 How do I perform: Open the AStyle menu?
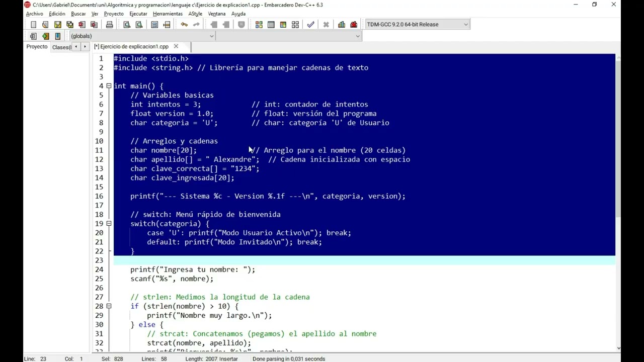pos(195,14)
